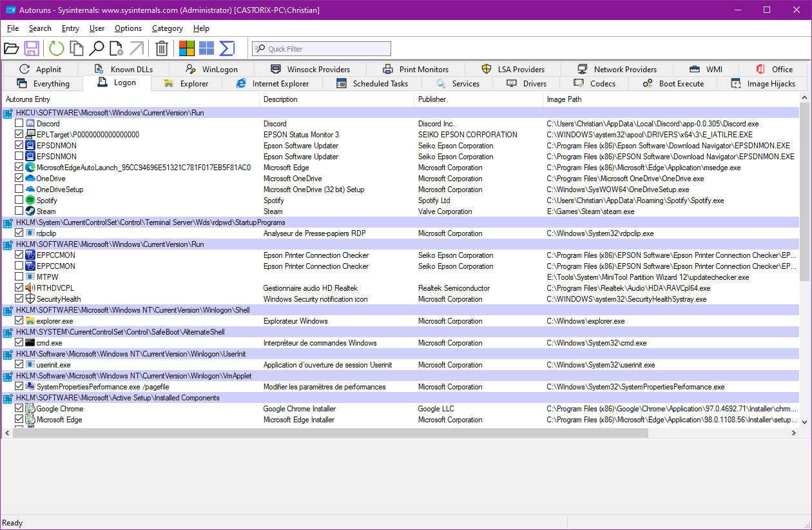Open Find with the magnifier toolbar icon
Image resolution: width=812 pixels, height=530 pixels.
point(97,48)
